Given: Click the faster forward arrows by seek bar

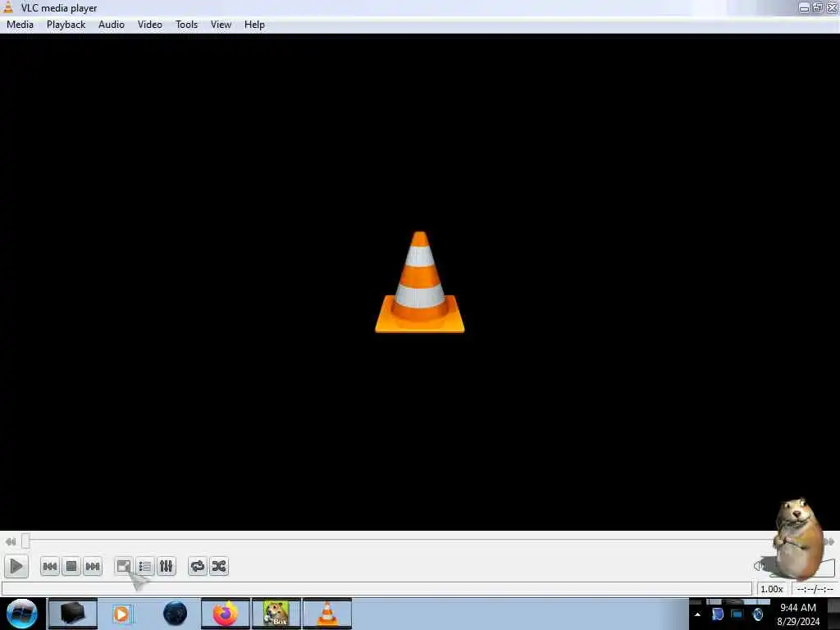Looking at the screenshot, I should click(830, 541).
